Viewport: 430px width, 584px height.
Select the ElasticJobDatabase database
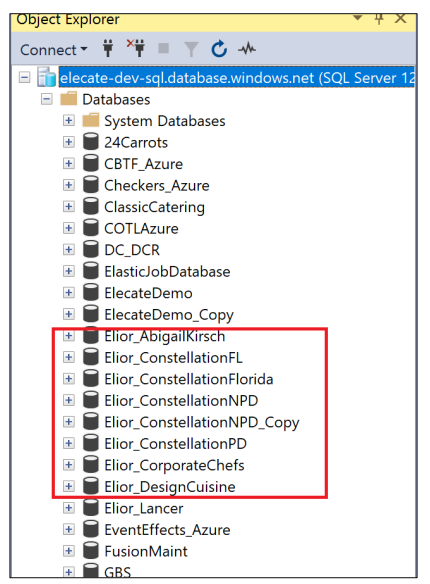coord(167,272)
